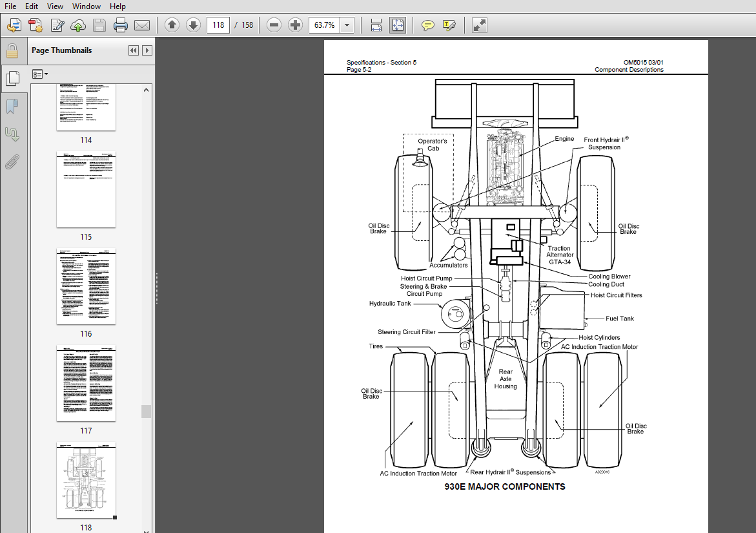
Task: Select page 115 thumbnail
Action: pos(87,189)
